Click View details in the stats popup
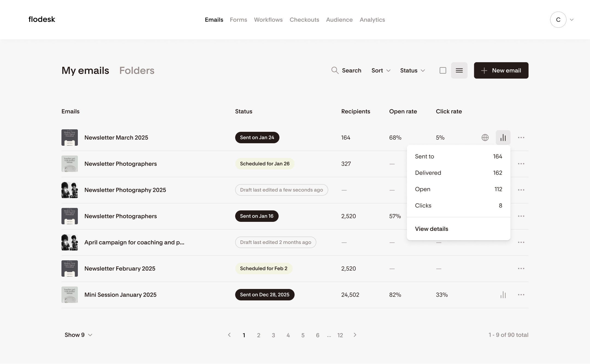The width and height of the screenshot is (590, 364). [x=431, y=229]
